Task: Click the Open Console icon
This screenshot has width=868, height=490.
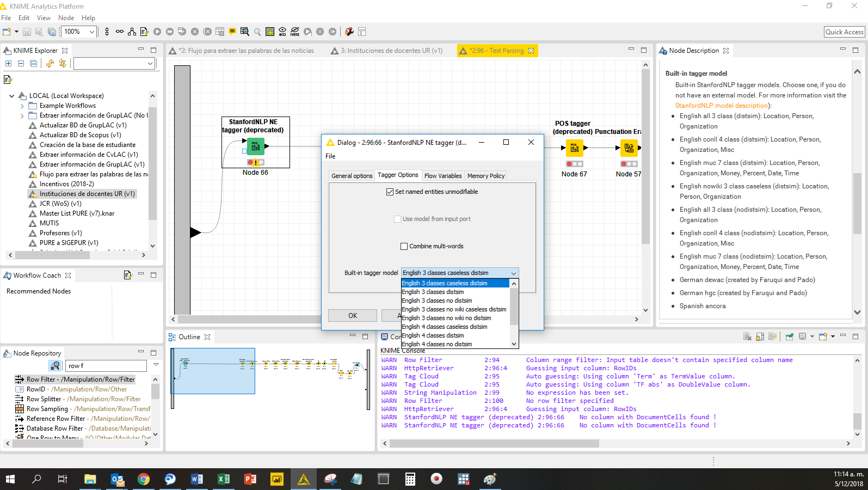Action: coord(823,336)
